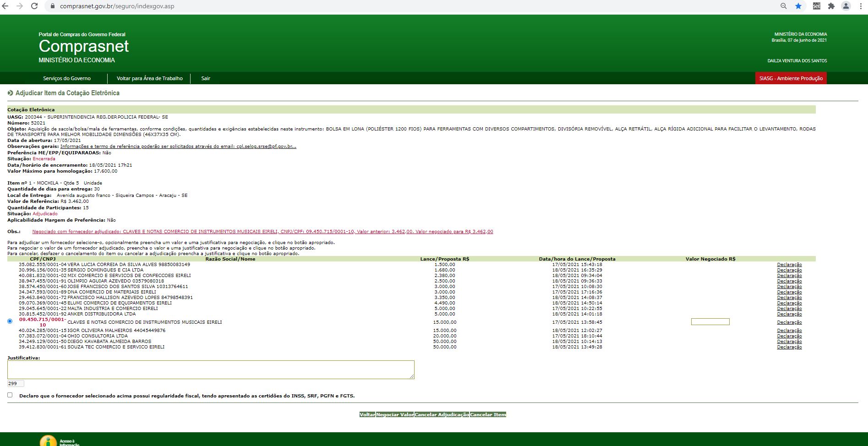Image resolution: width=868 pixels, height=446 pixels.
Task: Click Voltar para Área de Trabalho
Action: click(149, 78)
